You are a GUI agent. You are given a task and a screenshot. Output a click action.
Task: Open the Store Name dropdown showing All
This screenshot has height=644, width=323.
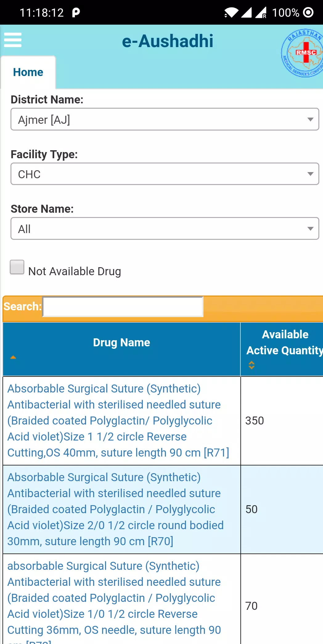[x=165, y=228]
